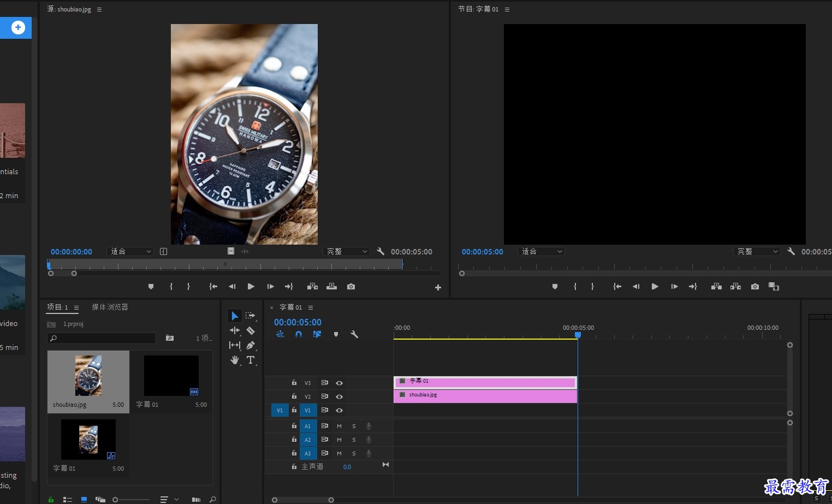Screen dimensions: 832x504
Task: Open source monitor playback resolution dropdown
Action: point(346,252)
